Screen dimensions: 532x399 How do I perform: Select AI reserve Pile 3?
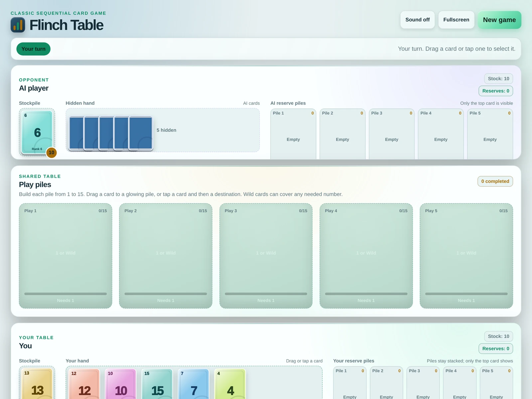point(392,134)
